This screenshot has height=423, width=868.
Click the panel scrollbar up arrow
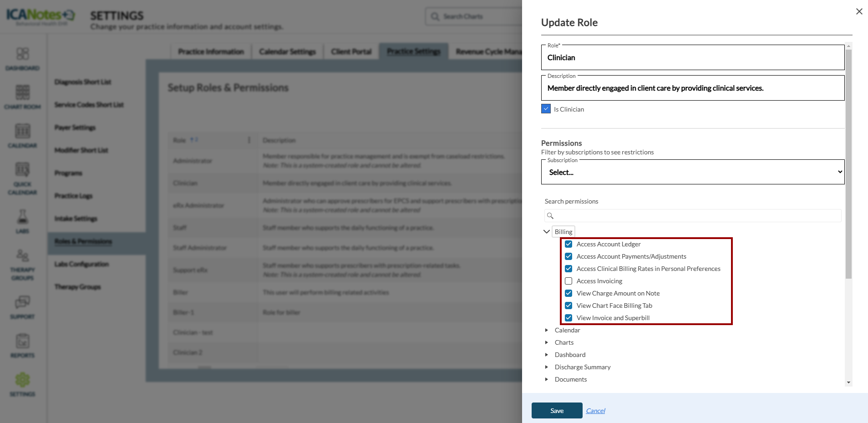tap(848, 46)
